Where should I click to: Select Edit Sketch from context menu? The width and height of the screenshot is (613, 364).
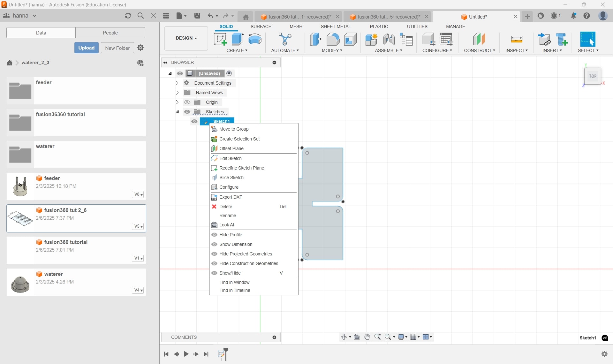[231, 158]
